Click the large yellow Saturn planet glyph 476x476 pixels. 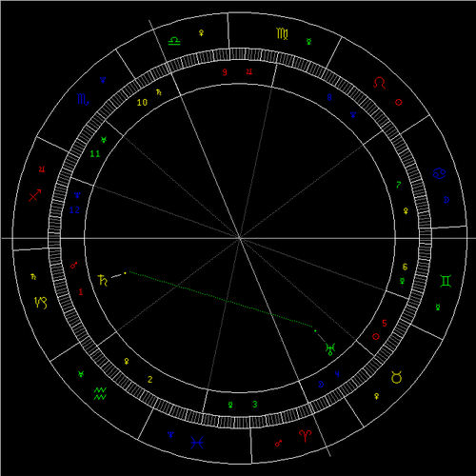(x=103, y=280)
